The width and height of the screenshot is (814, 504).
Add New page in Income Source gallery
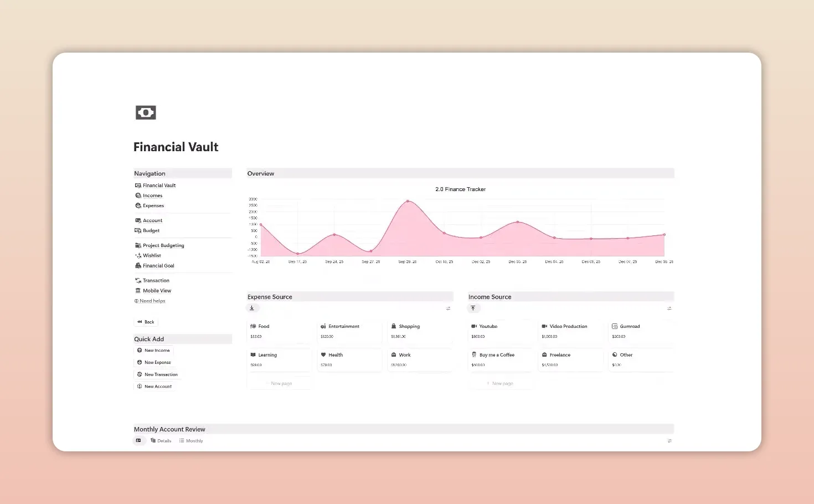pyautogui.click(x=501, y=383)
